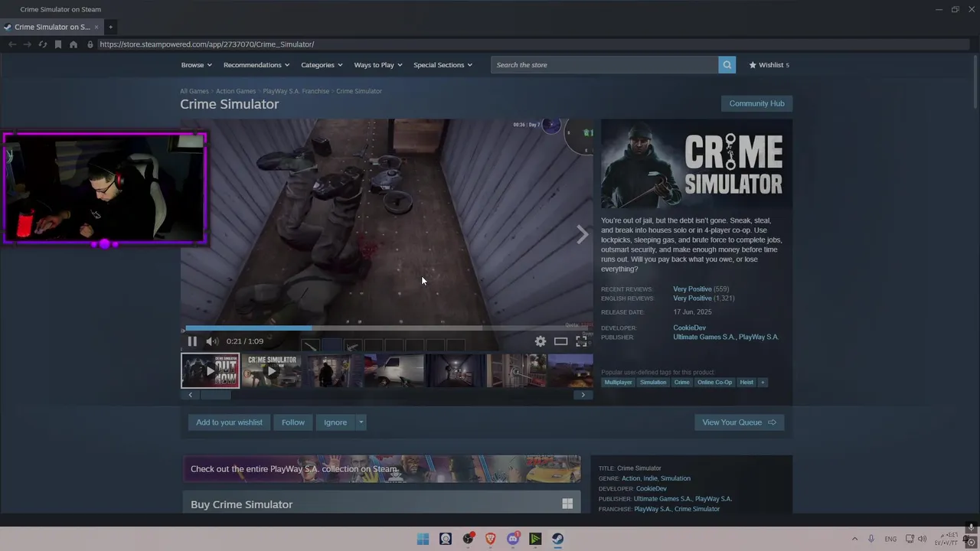Open the Action Games breadcrumb
The width and height of the screenshot is (980, 551).
pos(236,91)
